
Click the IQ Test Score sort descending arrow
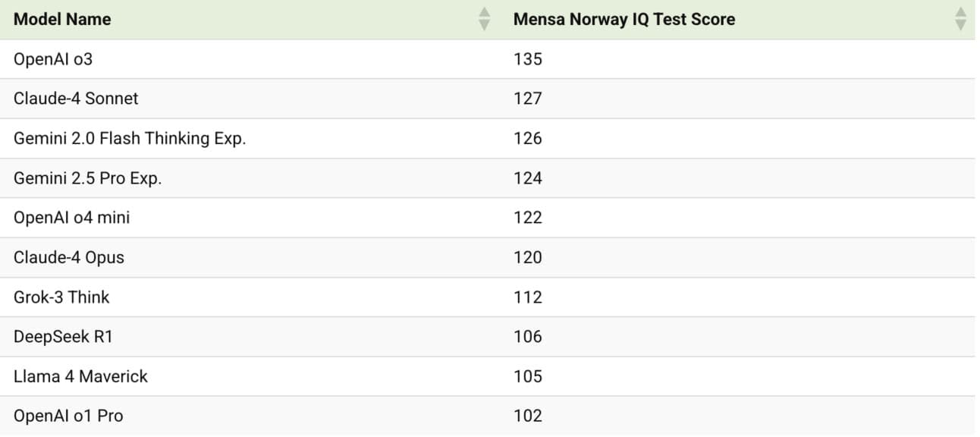(x=960, y=25)
